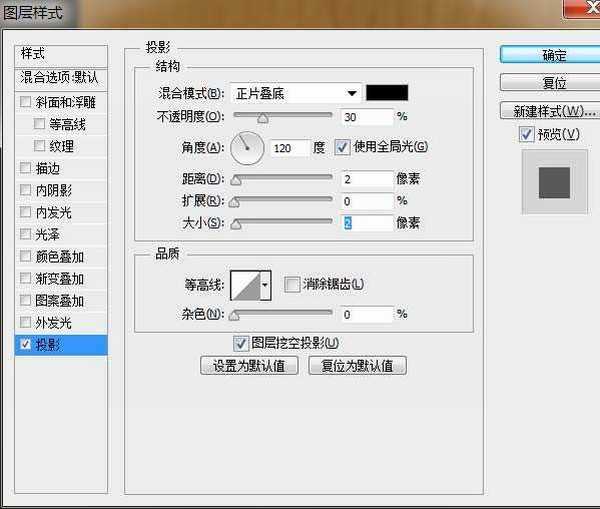Screen dimensions: 600x509
Task: Click the 新建样式 button
Action: (553, 110)
